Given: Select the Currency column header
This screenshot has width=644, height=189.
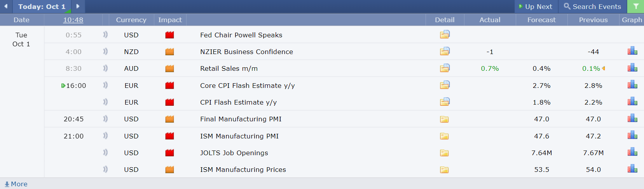Looking at the screenshot, I should click(x=131, y=20).
